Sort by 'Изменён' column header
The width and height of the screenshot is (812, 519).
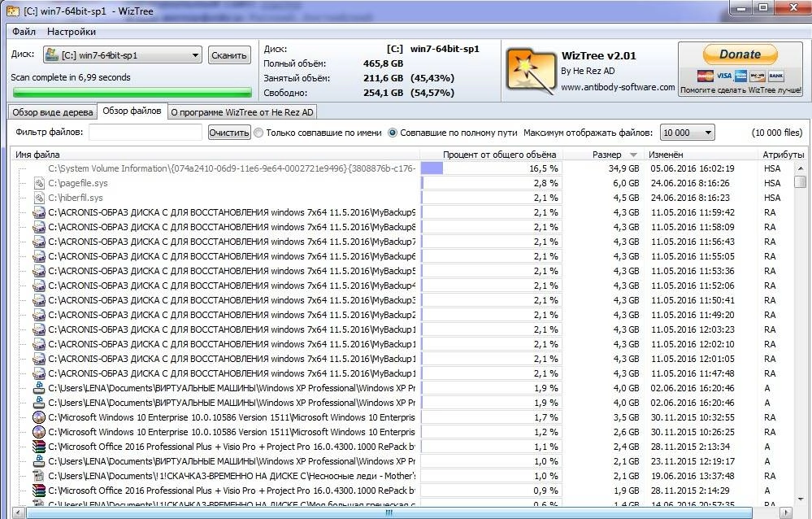click(x=666, y=155)
